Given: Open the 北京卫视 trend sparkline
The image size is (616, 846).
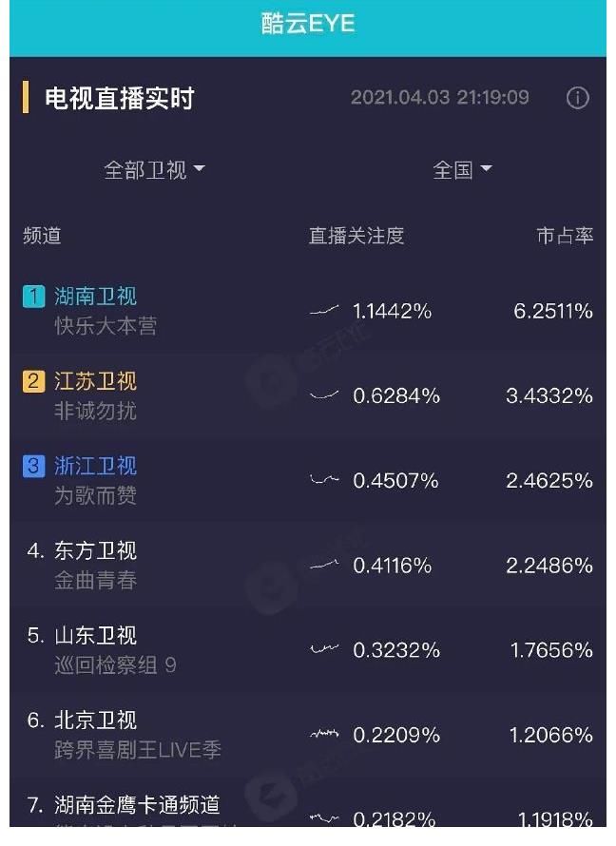Looking at the screenshot, I should click(x=324, y=735).
